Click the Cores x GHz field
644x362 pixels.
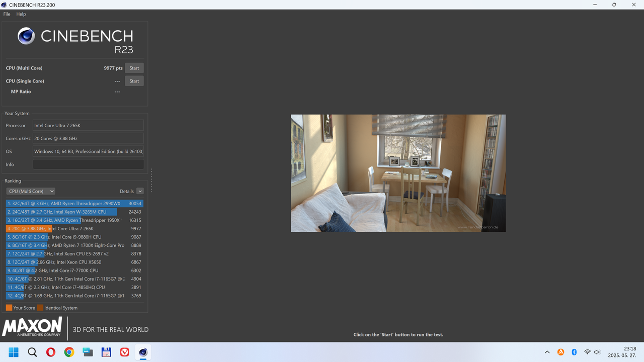(89, 138)
